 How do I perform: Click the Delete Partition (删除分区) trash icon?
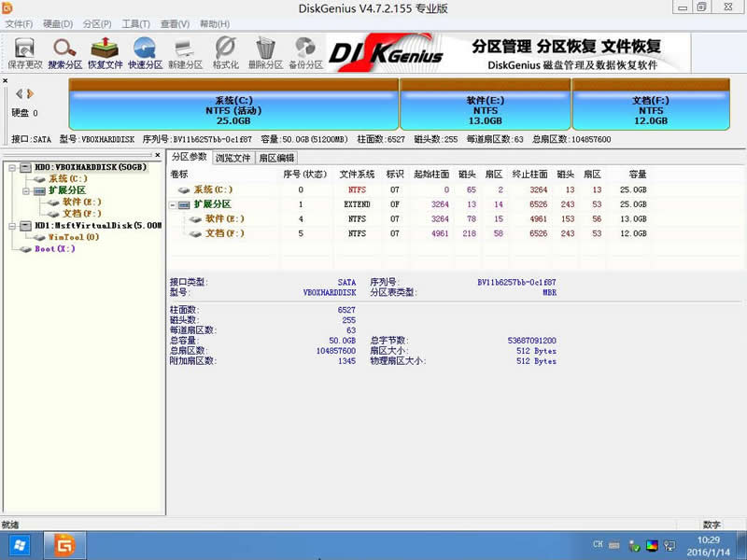coord(265,52)
